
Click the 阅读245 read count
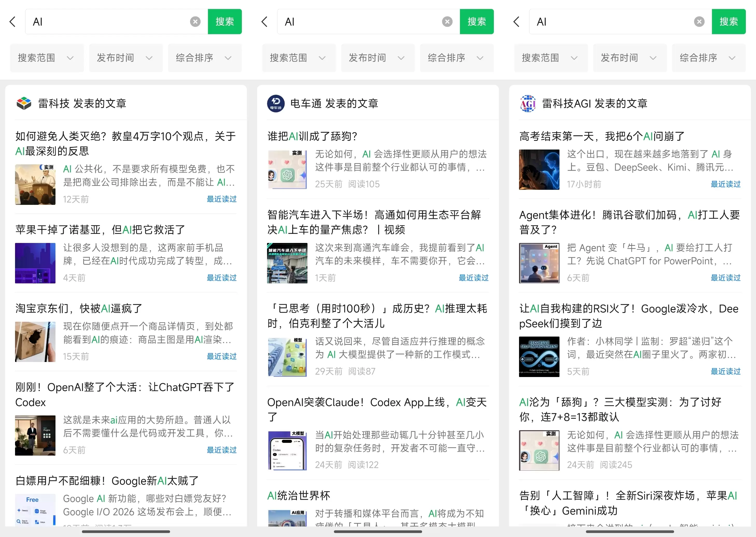[x=616, y=465]
